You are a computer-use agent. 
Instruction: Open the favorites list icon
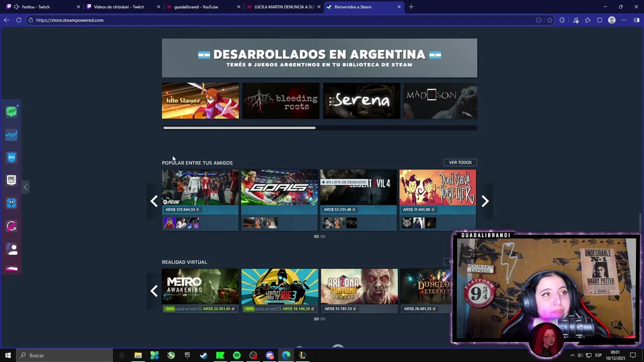point(588,20)
